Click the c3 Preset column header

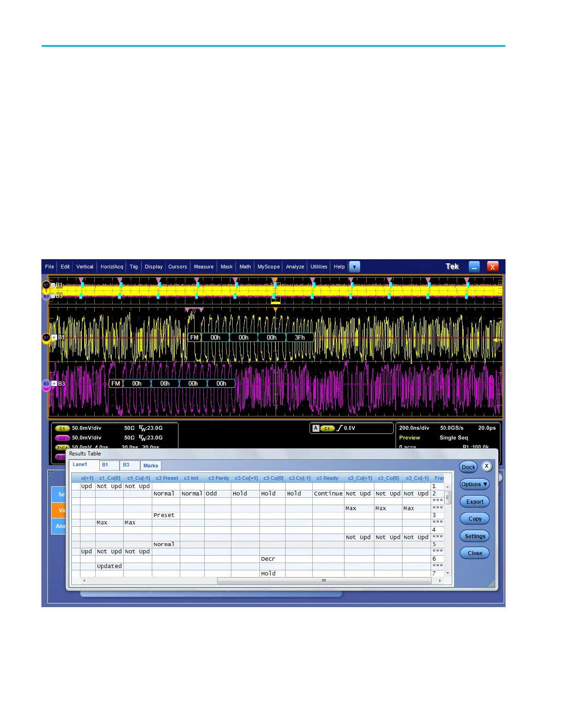(167, 478)
